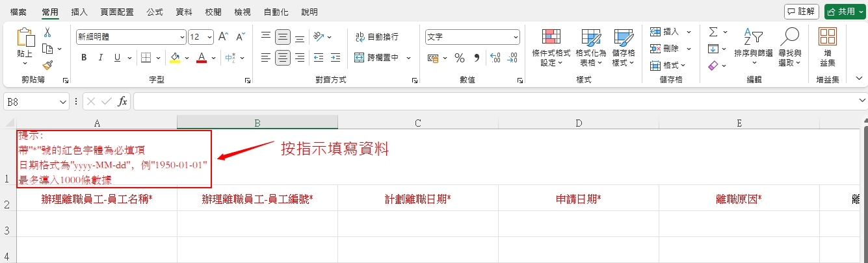This screenshot has width=868, height=263.
Task: Click the 註解 (Comments) button
Action: tap(801, 12)
